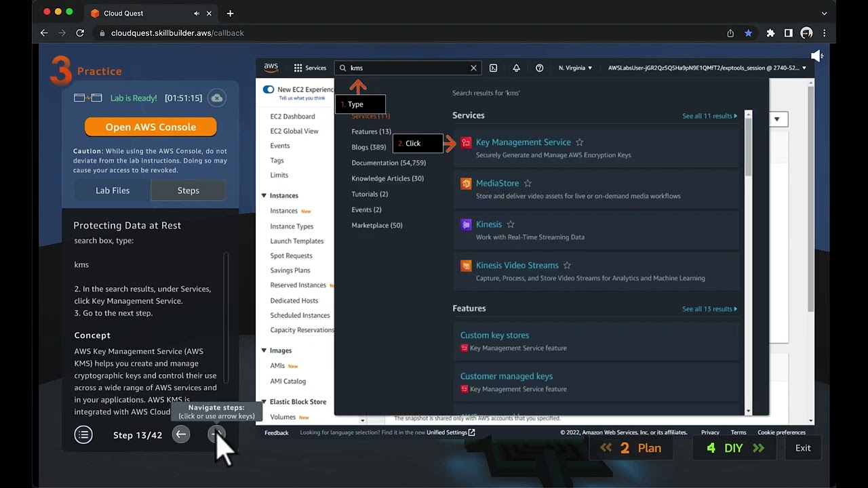The image size is (868, 488).
Task: Share this page icon
Action: 730,33
